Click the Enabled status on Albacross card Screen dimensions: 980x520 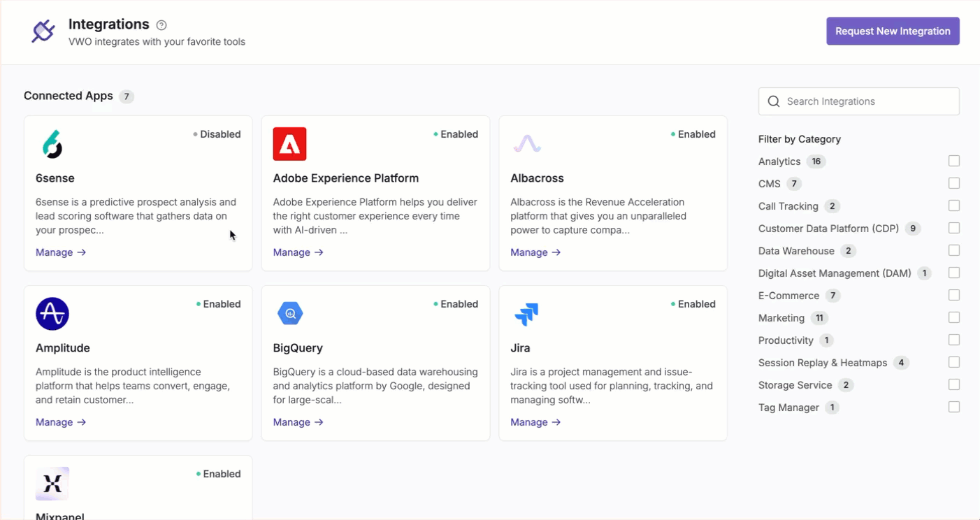click(x=693, y=134)
